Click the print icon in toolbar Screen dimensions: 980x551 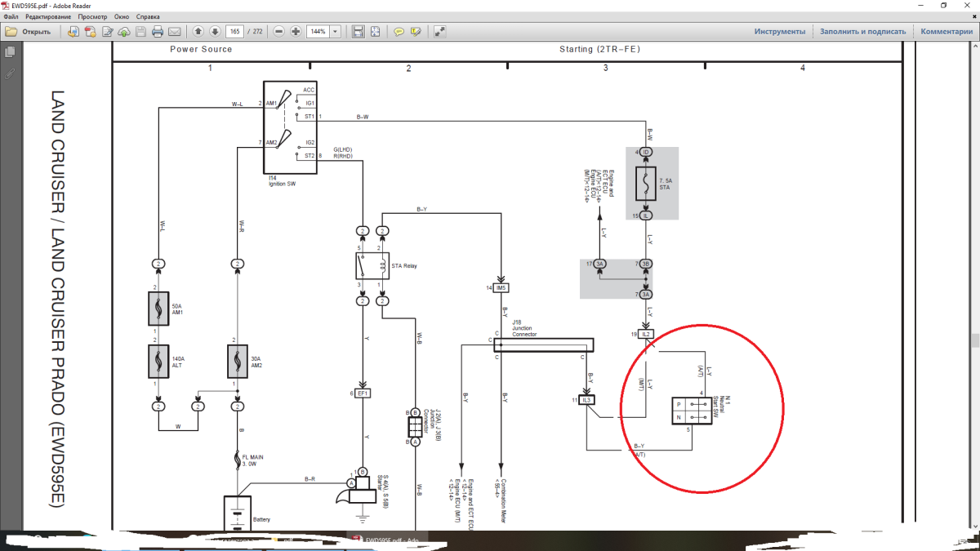[x=157, y=31]
